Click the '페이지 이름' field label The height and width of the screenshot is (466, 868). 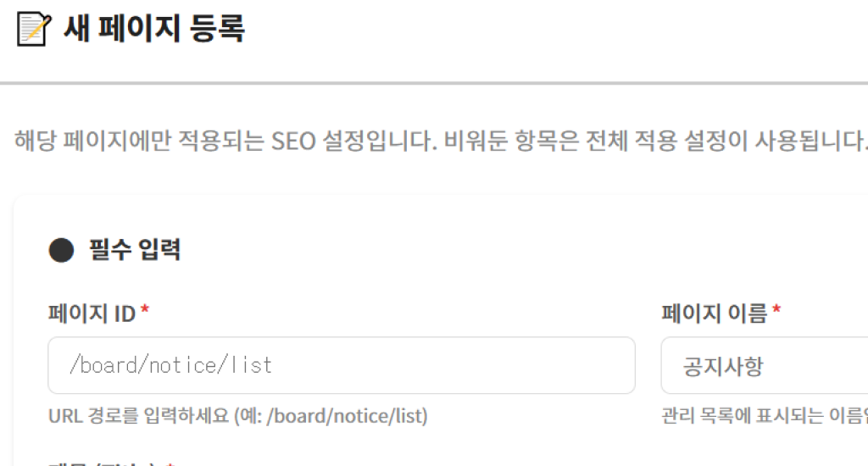coord(714,313)
